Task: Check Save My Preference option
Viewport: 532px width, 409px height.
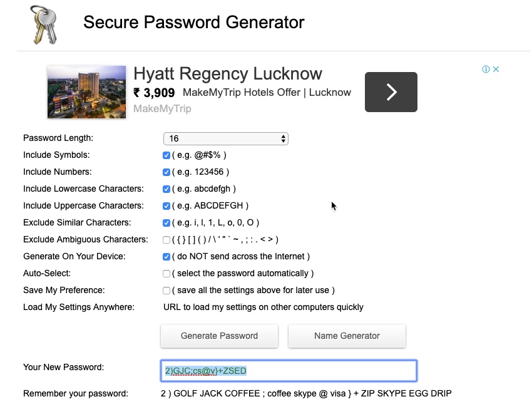Action: coord(166,291)
